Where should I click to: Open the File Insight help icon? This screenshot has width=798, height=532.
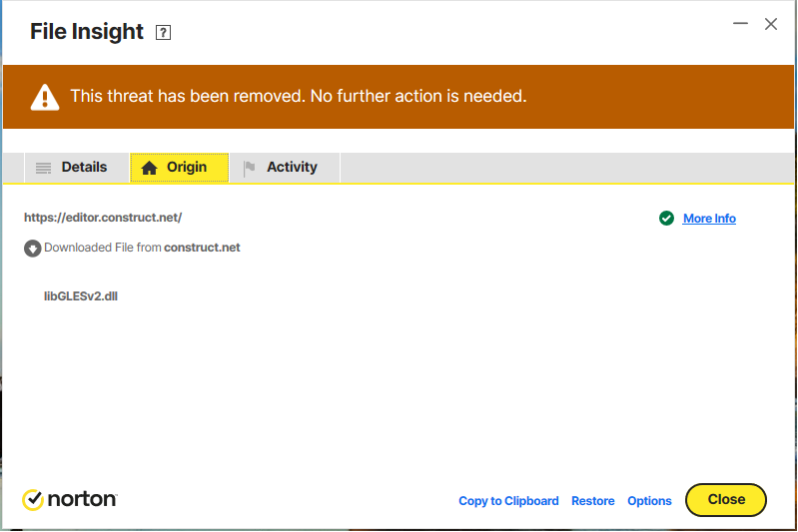pos(163,33)
